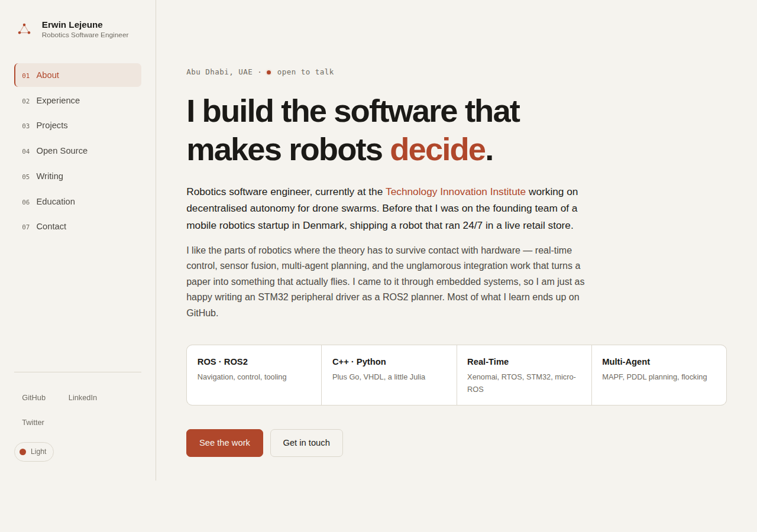Go to Contact in sidebar
Image resolution: width=757 pixels, height=532 pixels.
tap(77, 226)
